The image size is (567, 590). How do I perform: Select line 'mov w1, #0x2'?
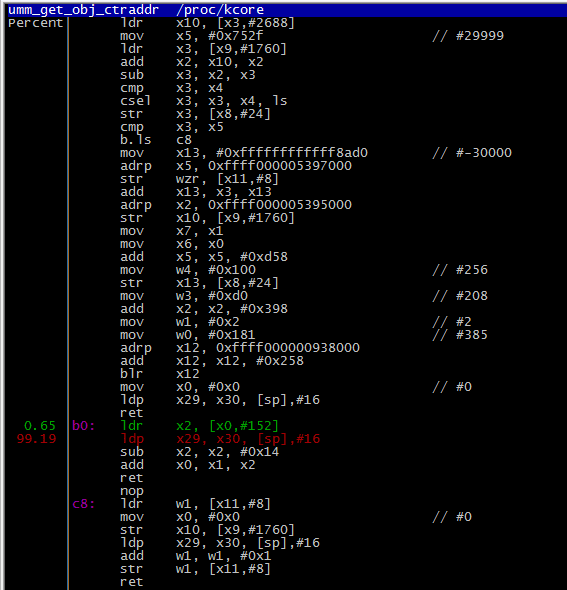(179, 322)
